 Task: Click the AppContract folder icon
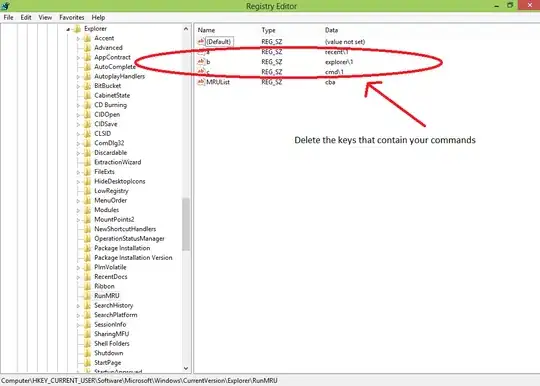87,57
